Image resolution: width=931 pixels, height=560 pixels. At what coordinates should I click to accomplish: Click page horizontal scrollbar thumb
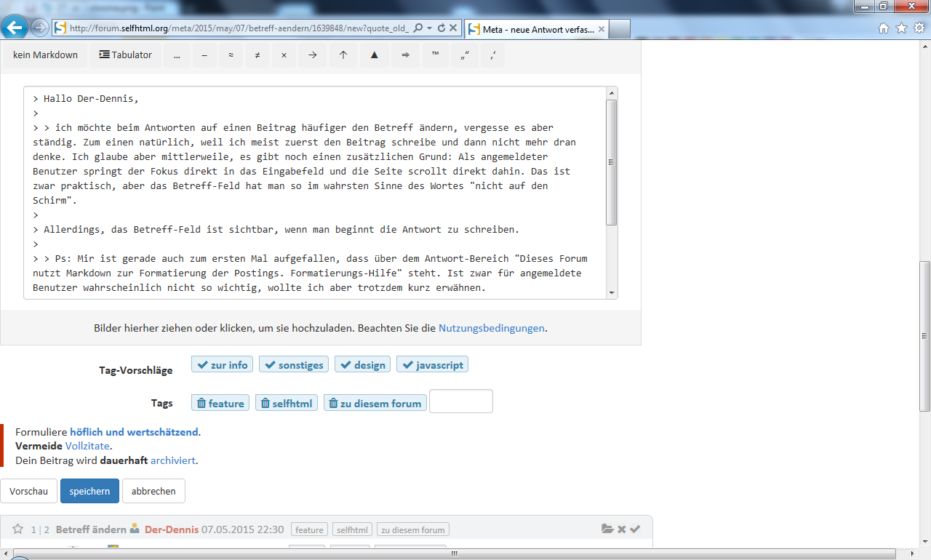point(455,553)
